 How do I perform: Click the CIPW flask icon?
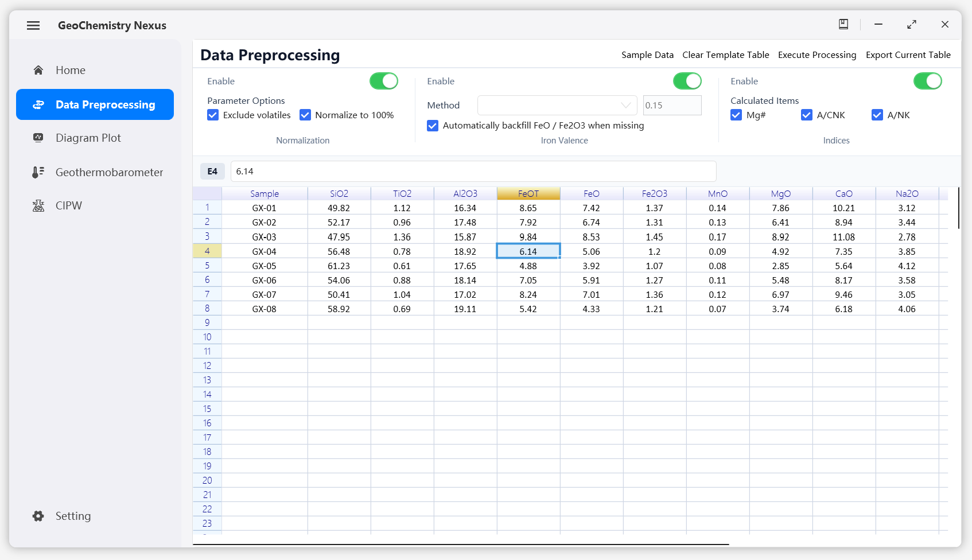click(38, 205)
